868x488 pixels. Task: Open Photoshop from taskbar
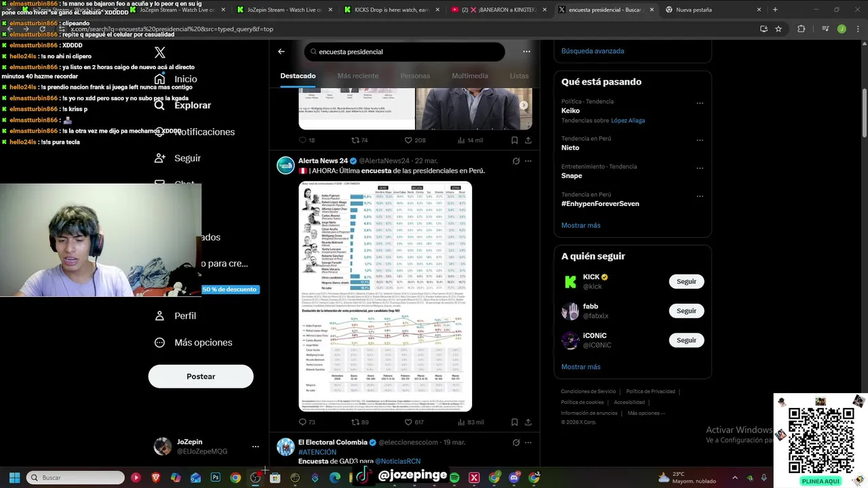[x=216, y=478]
